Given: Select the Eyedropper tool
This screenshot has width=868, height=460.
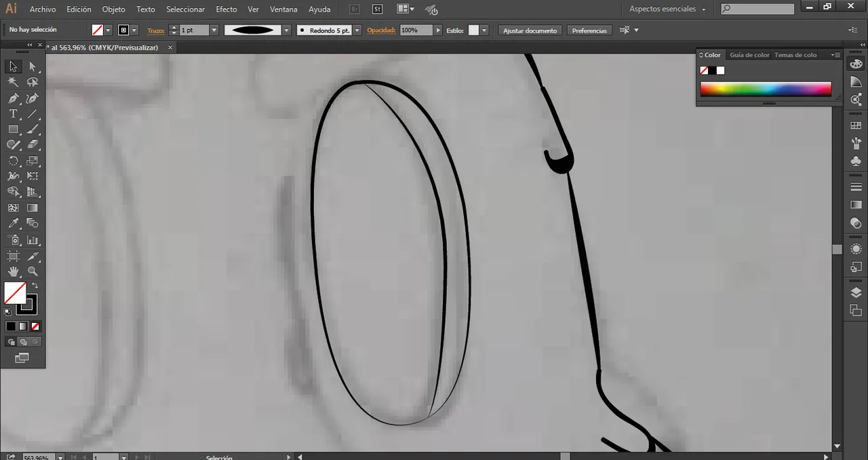Looking at the screenshot, I should click(14, 223).
